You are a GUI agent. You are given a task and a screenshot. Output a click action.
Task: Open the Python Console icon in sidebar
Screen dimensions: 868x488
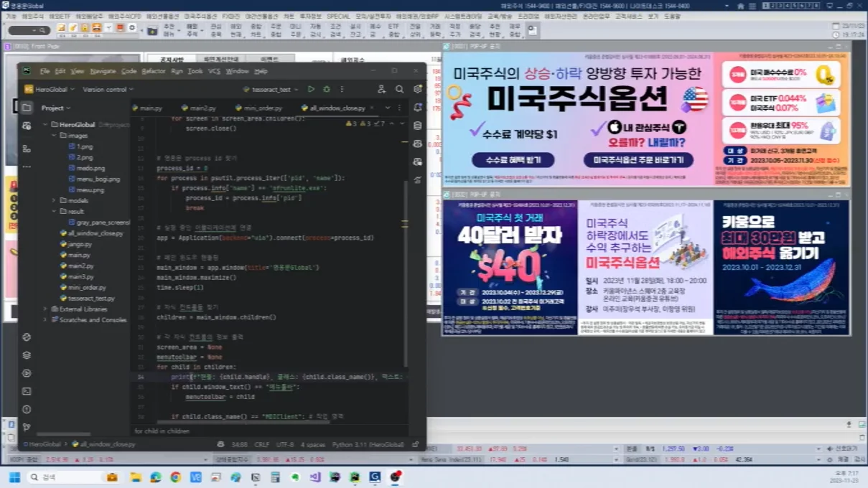coord(27,337)
